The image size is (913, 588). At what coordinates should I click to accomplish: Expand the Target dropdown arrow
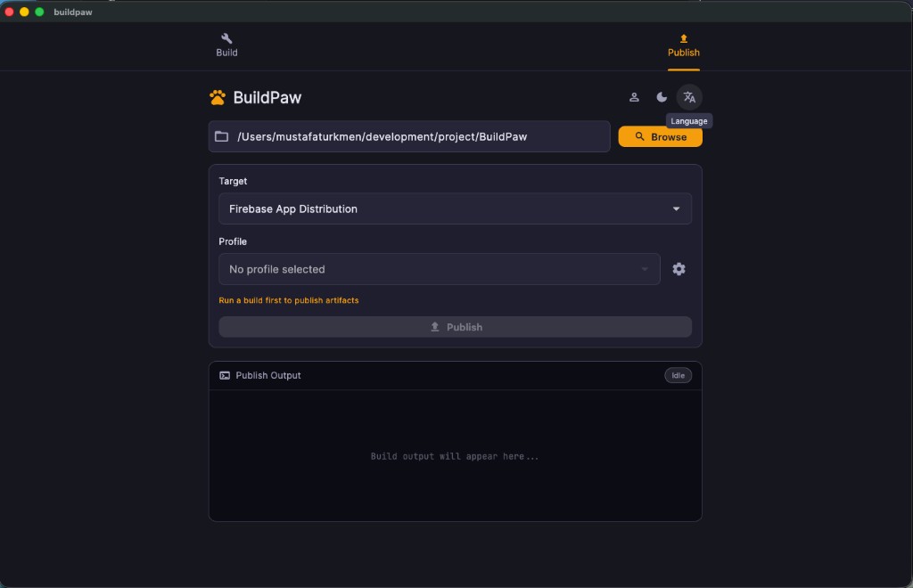(x=676, y=208)
